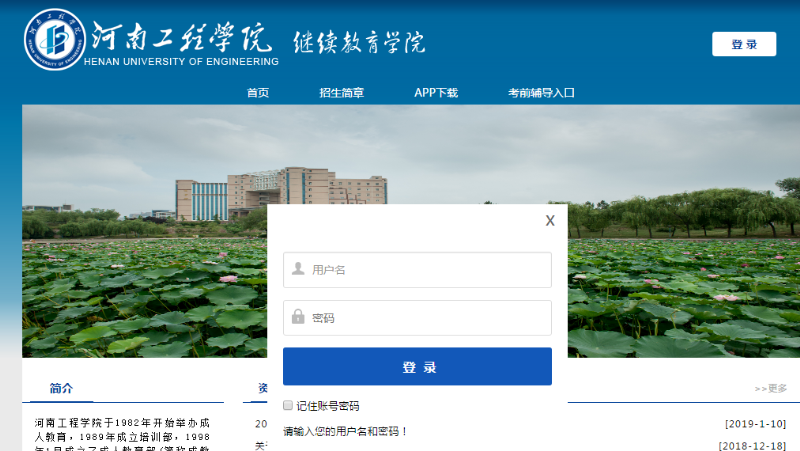The height and width of the screenshot is (451, 800).
Task: Click the date [2018-12-18] entry
Action: (x=753, y=445)
